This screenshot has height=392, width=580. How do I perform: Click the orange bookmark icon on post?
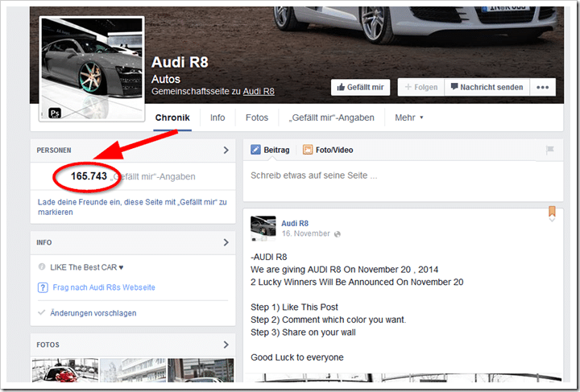click(x=552, y=211)
